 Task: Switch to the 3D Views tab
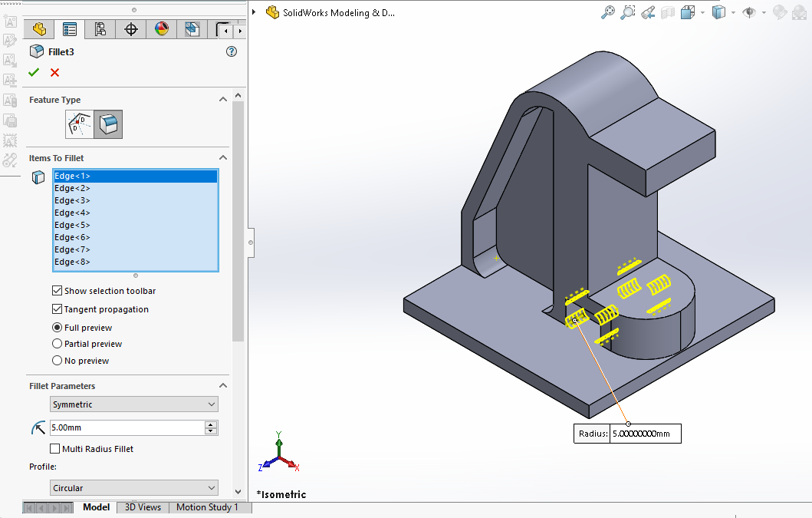pyautogui.click(x=143, y=507)
